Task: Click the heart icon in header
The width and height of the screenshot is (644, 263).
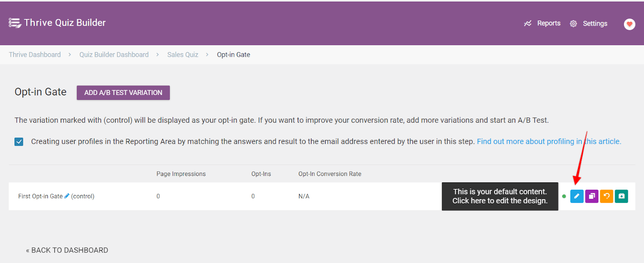Action: click(x=629, y=24)
